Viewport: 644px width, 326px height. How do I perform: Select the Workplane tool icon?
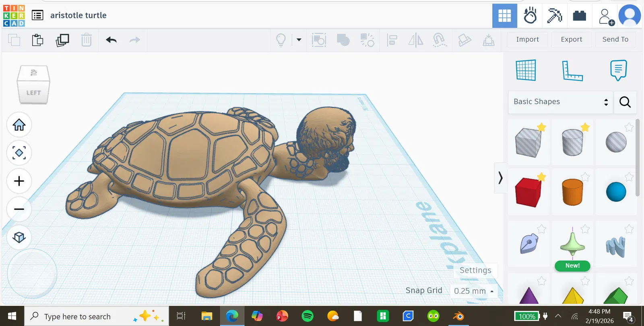coord(526,71)
